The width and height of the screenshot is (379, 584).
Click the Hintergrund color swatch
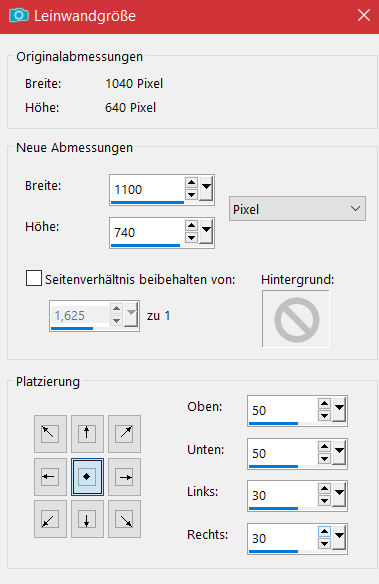pyautogui.click(x=296, y=319)
